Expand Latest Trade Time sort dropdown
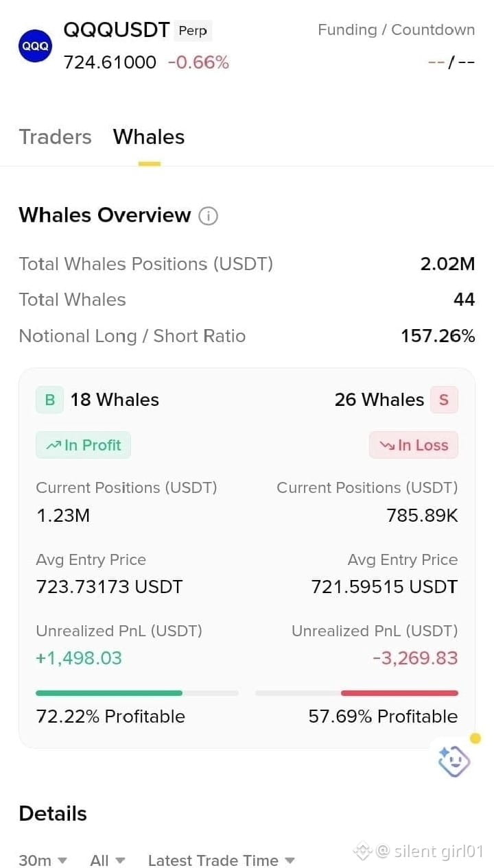Screen dimensions: 494x868 point(222,860)
